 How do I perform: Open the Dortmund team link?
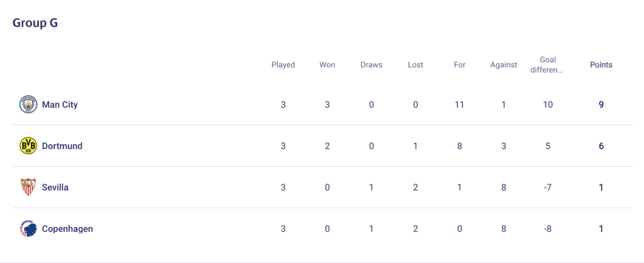pos(62,146)
